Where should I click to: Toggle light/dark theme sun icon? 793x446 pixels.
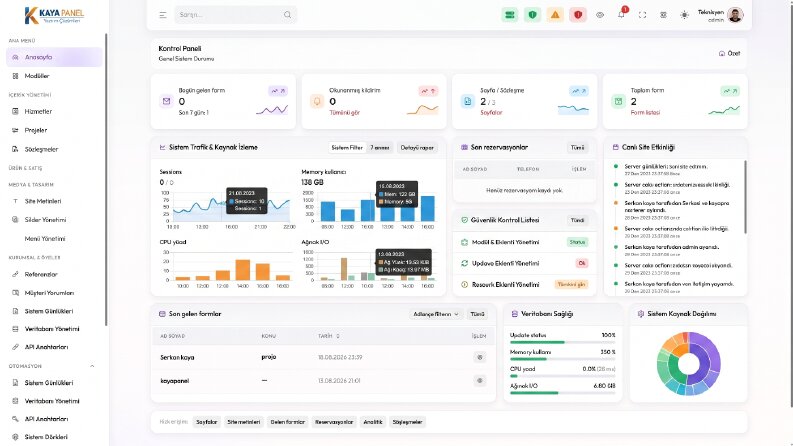684,15
